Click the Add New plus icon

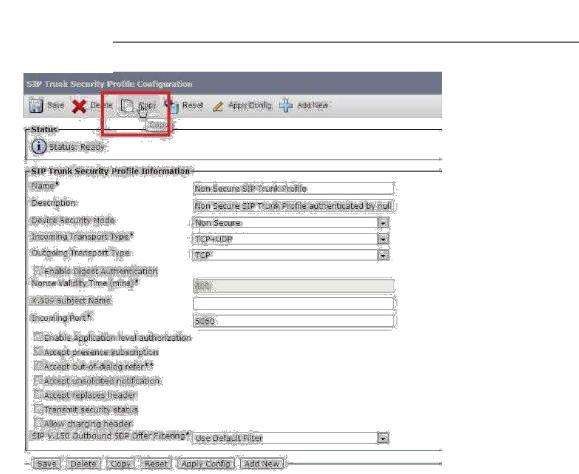[x=286, y=105]
